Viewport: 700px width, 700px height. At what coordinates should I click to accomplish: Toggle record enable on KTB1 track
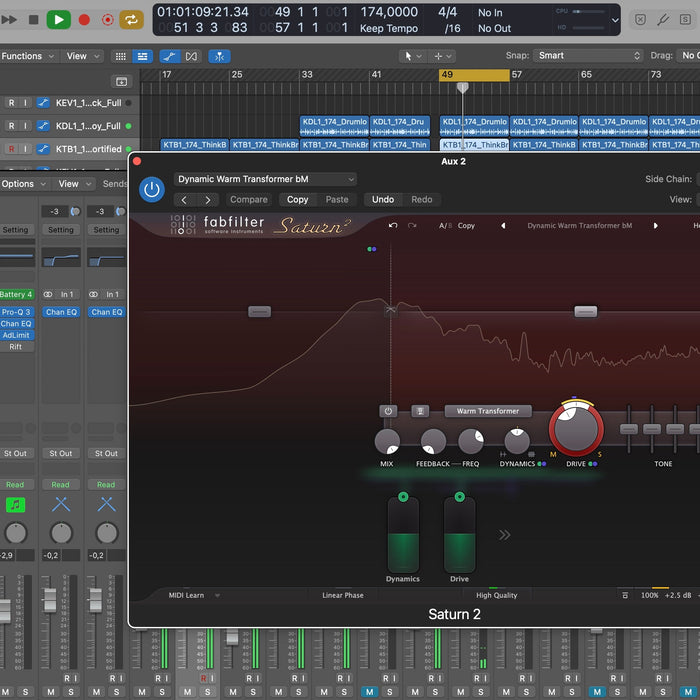[x=12, y=149]
